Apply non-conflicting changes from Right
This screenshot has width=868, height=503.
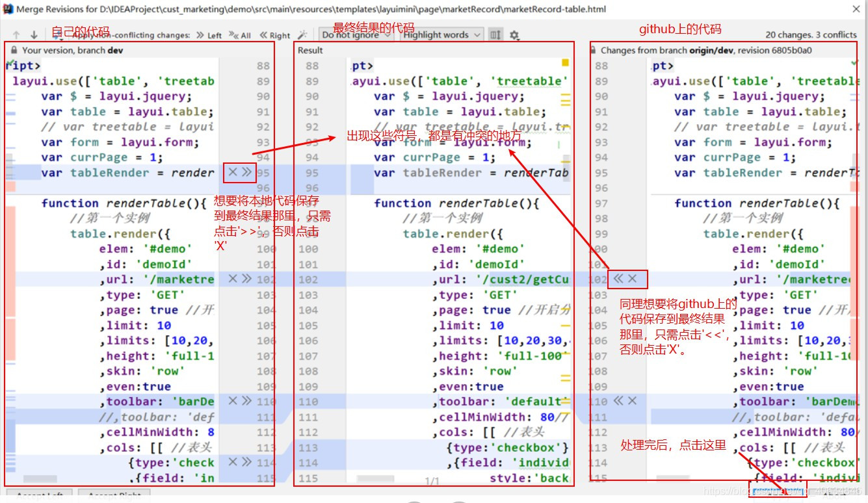[275, 35]
